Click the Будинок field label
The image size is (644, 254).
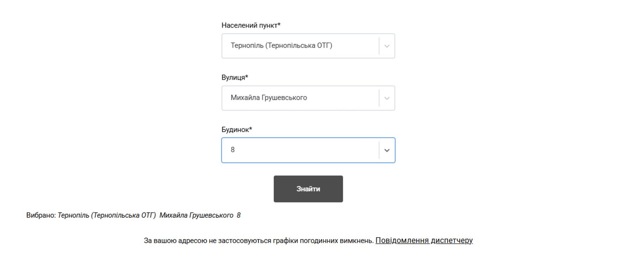[x=235, y=129]
